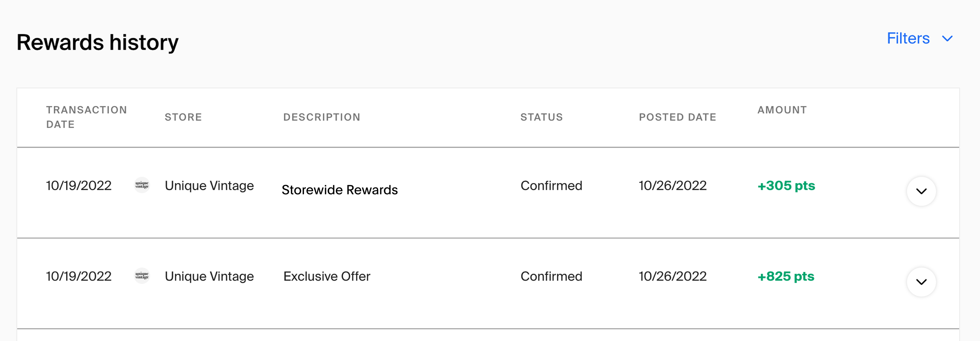Screen dimensions: 980x341
Task: Click the Rewards history heading
Action: click(97, 42)
